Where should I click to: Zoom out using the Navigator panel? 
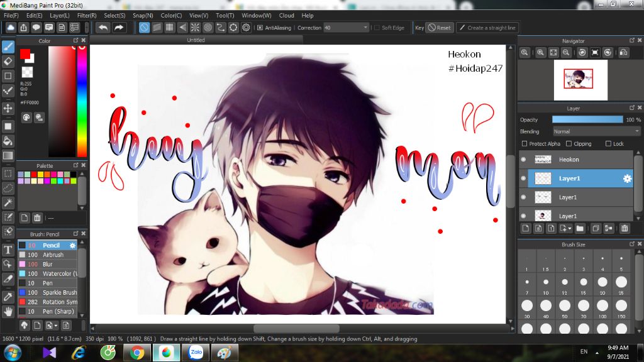566,53
